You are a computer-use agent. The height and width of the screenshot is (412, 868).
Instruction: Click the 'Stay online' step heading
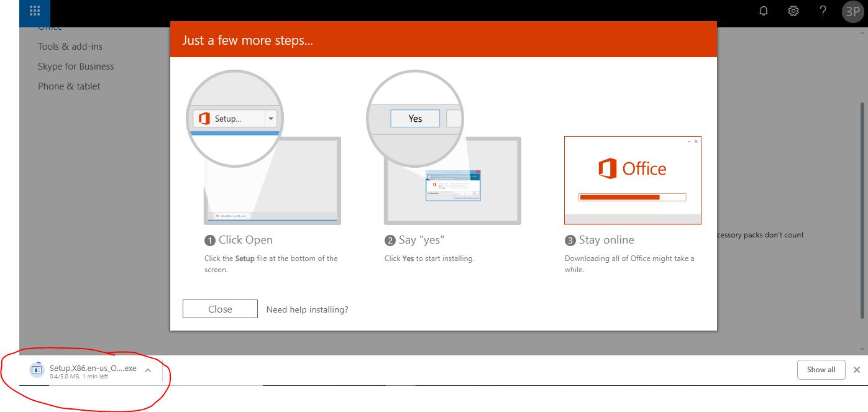[606, 240]
